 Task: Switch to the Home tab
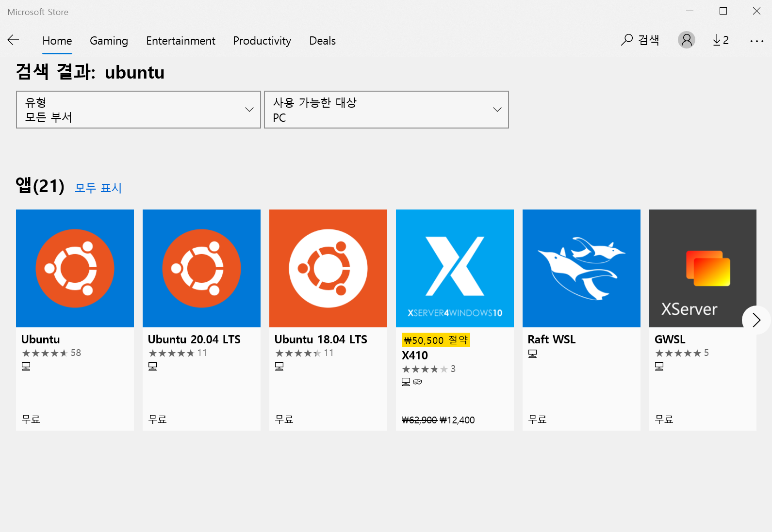[x=57, y=41]
